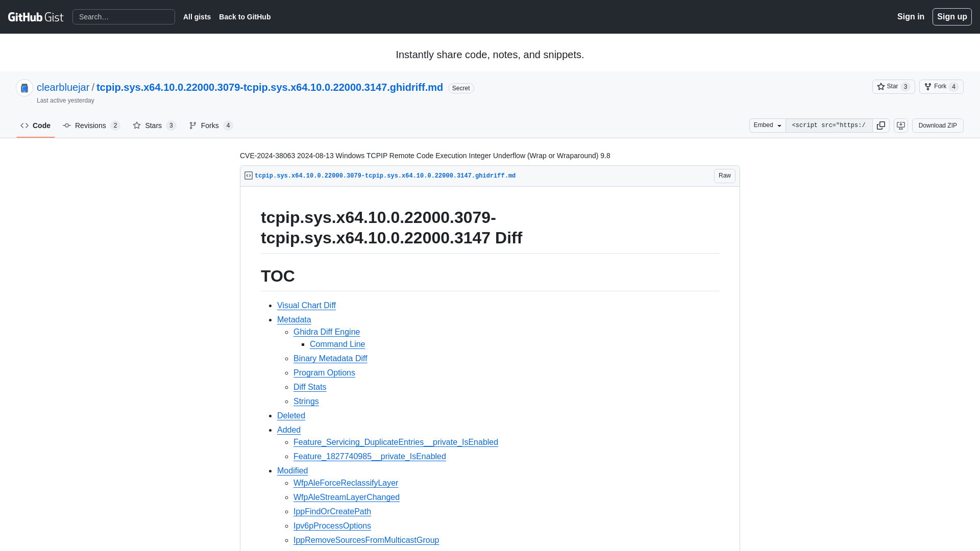Screen dimensions: 980x551
Task: Switch to the Forks tab
Action: pyautogui.click(x=211, y=126)
